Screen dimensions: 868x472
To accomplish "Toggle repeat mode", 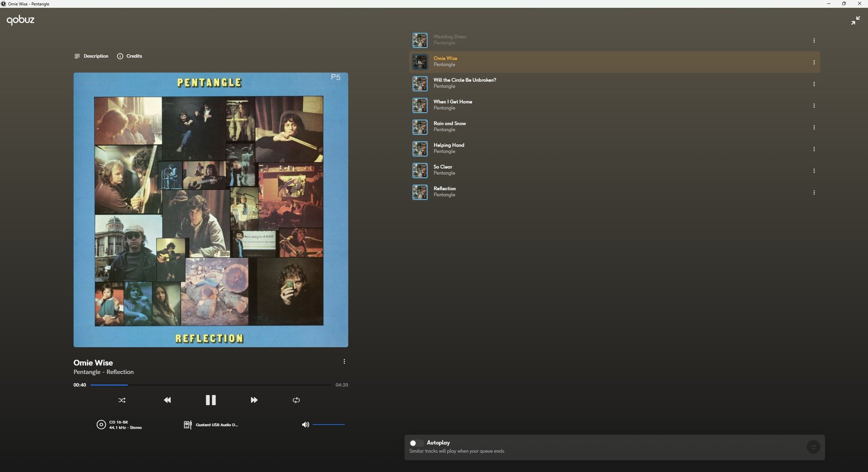I will pos(296,400).
